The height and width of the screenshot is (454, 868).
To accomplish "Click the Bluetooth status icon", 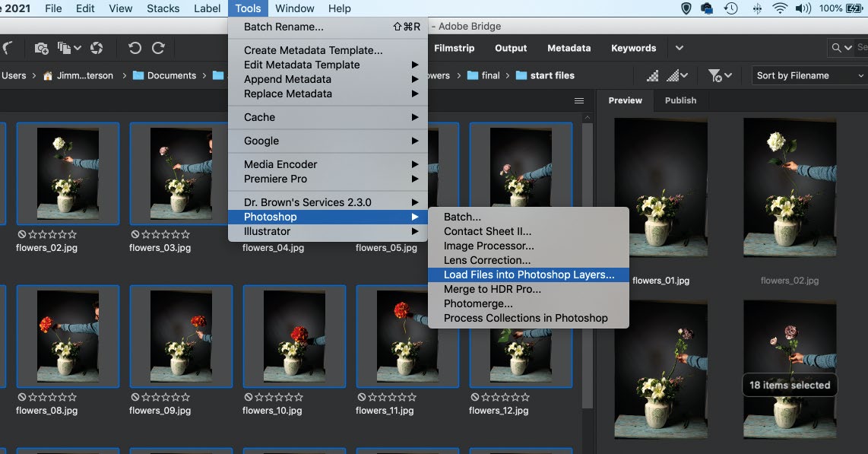I will pyautogui.click(x=757, y=8).
